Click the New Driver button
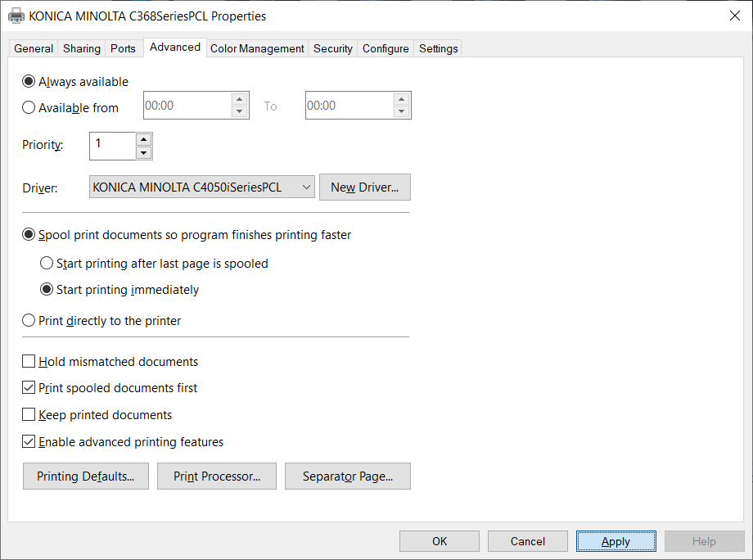The image size is (753, 560). (x=364, y=187)
